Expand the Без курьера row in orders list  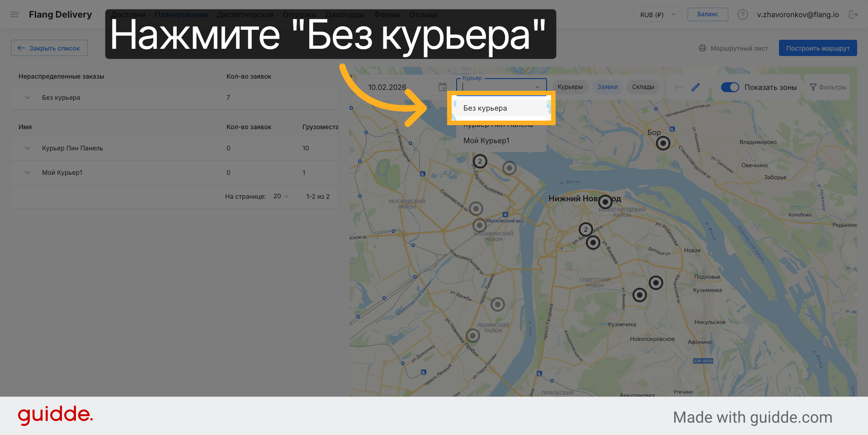tap(27, 98)
